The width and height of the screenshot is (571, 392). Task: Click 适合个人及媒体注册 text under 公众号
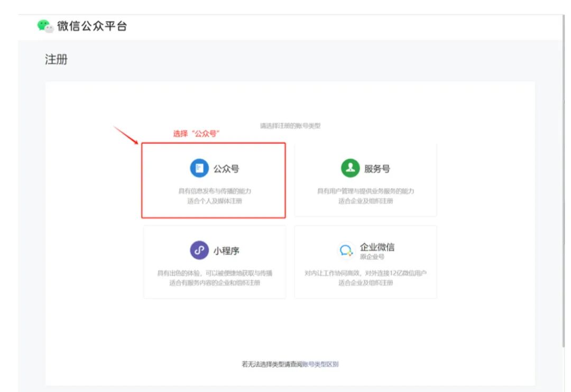(215, 201)
